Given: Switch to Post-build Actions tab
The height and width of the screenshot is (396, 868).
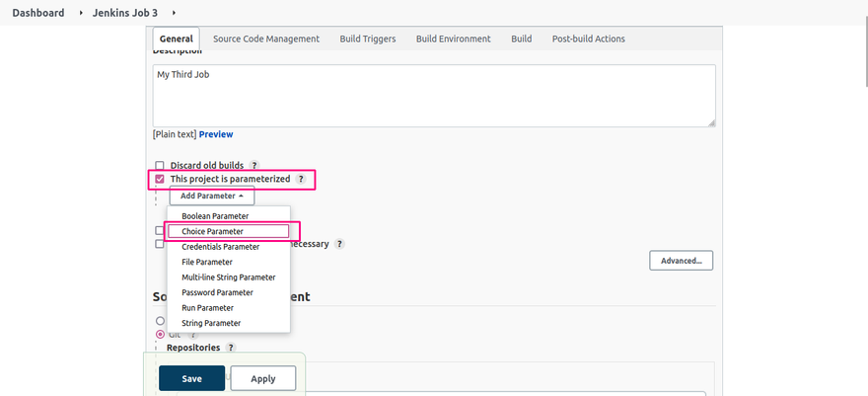Looking at the screenshot, I should pos(589,39).
